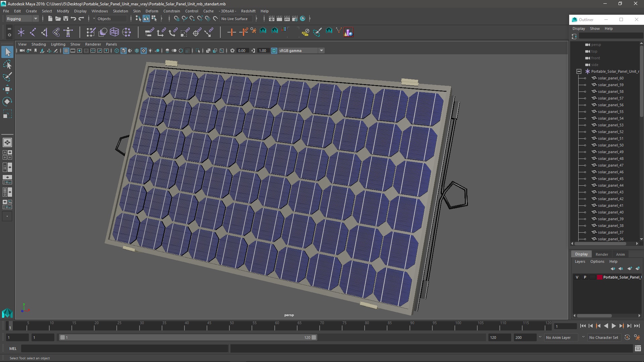Open the scene file icon

point(58,19)
